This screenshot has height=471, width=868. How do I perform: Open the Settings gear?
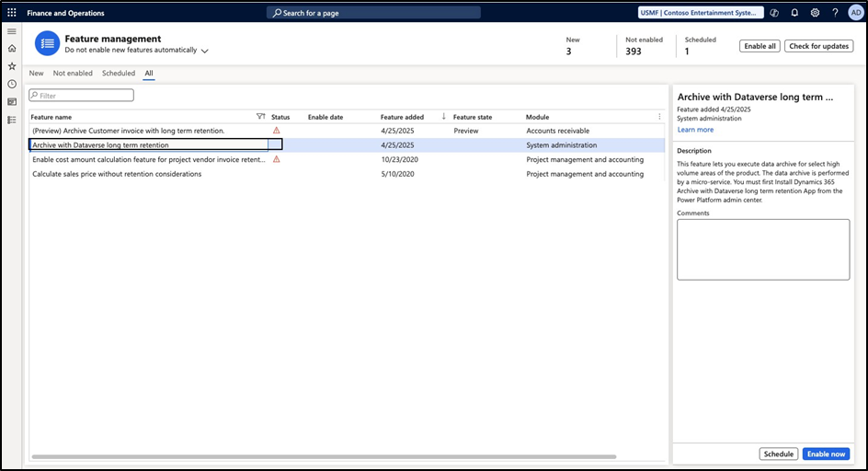pos(815,13)
